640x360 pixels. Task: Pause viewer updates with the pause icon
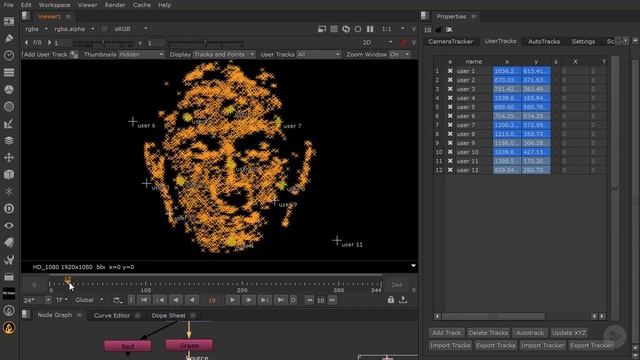370,29
